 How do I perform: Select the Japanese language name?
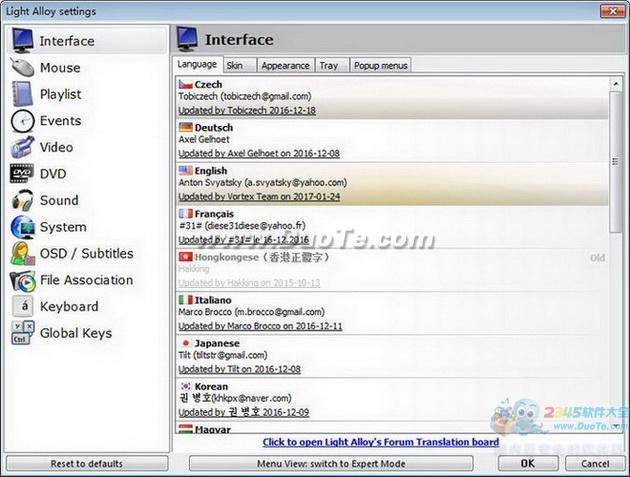coord(217,343)
